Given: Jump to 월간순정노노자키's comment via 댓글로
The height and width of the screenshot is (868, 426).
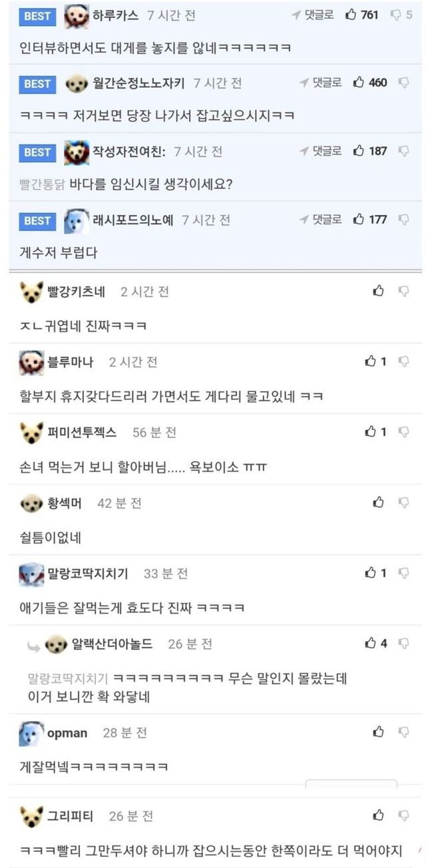Looking at the screenshot, I should coord(320,83).
